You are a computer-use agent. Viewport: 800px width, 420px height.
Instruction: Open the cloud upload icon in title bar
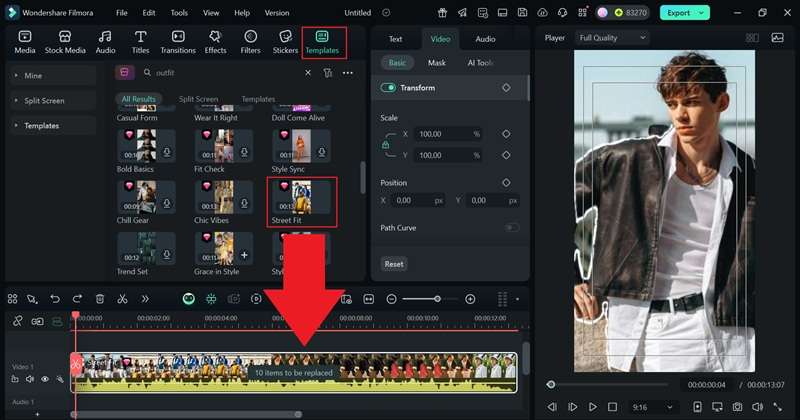[x=542, y=13]
